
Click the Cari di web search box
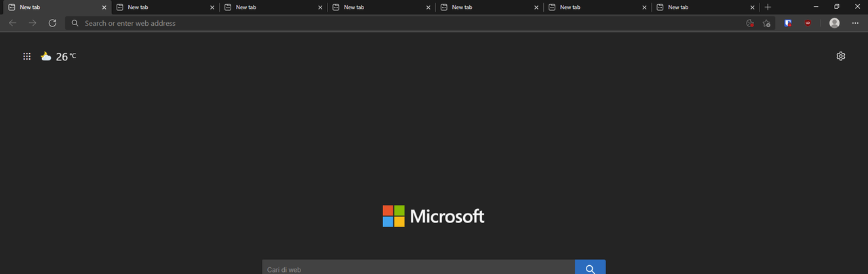tap(418, 267)
